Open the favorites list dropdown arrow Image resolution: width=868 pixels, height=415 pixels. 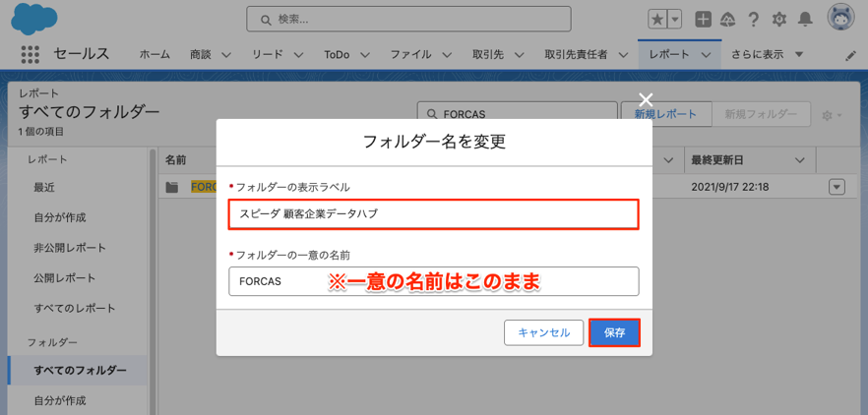pyautogui.click(x=674, y=20)
